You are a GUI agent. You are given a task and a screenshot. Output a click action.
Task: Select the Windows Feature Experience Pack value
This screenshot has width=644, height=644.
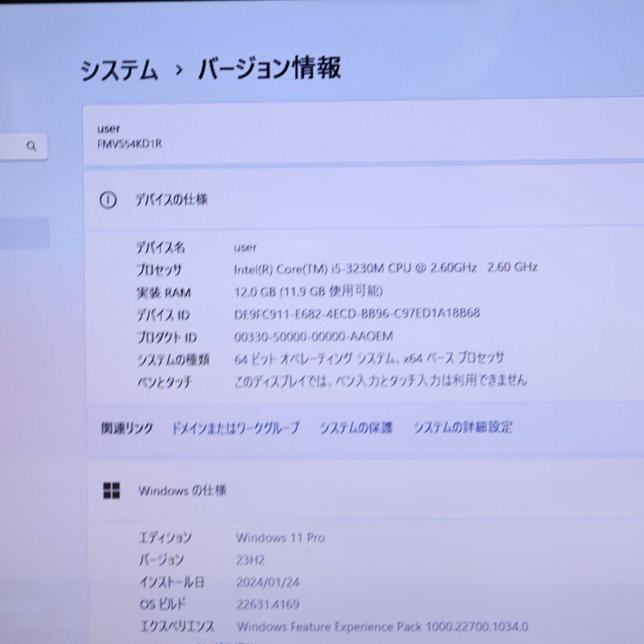[383, 626]
